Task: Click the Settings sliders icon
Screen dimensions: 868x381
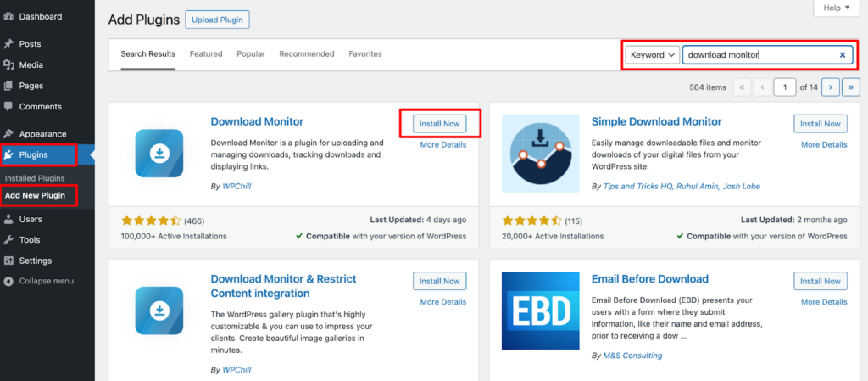Action: (8, 261)
